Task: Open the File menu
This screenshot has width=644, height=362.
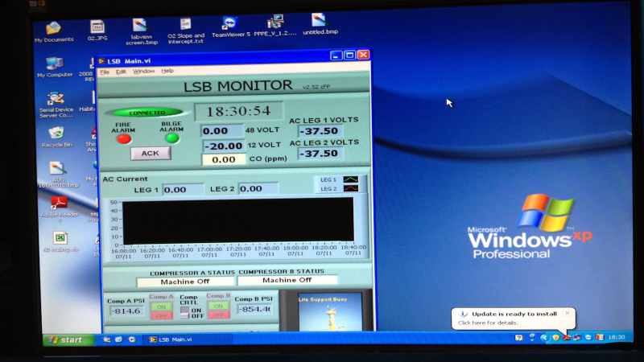Action: tap(105, 72)
